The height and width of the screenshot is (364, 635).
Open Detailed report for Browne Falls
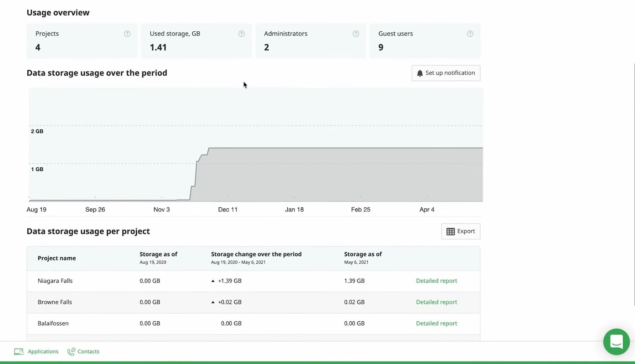pyautogui.click(x=436, y=302)
